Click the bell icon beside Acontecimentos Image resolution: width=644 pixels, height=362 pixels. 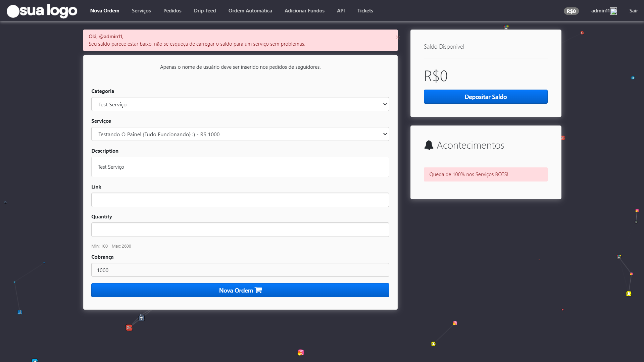[429, 145]
